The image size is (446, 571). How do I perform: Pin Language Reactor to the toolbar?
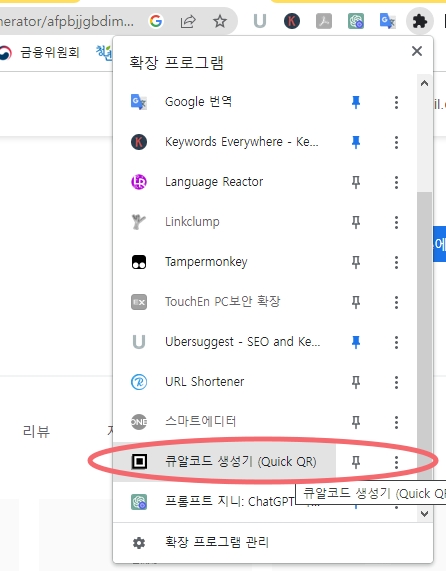point(356,182)
